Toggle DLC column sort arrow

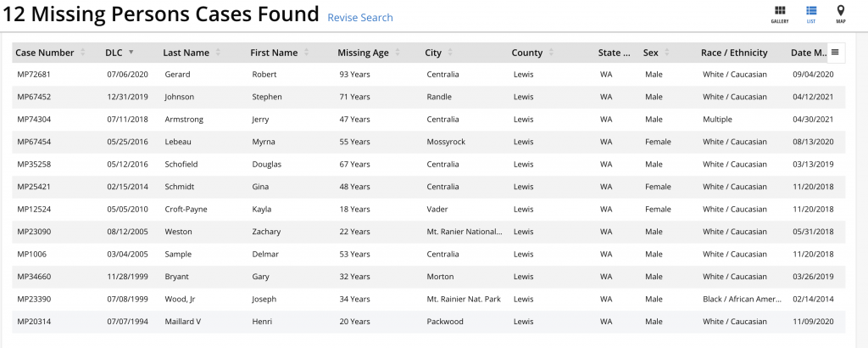click(131, 53)
